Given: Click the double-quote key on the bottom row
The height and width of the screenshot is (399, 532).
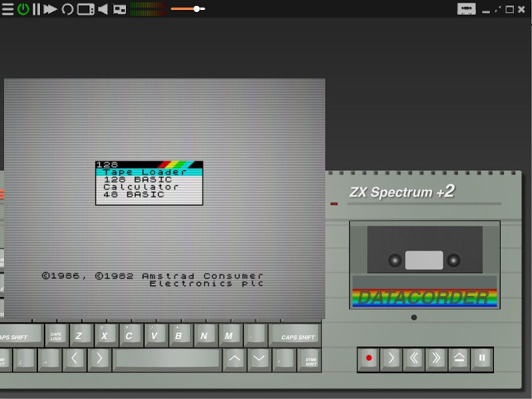Looking at the screenshot, I should [49, 359].
